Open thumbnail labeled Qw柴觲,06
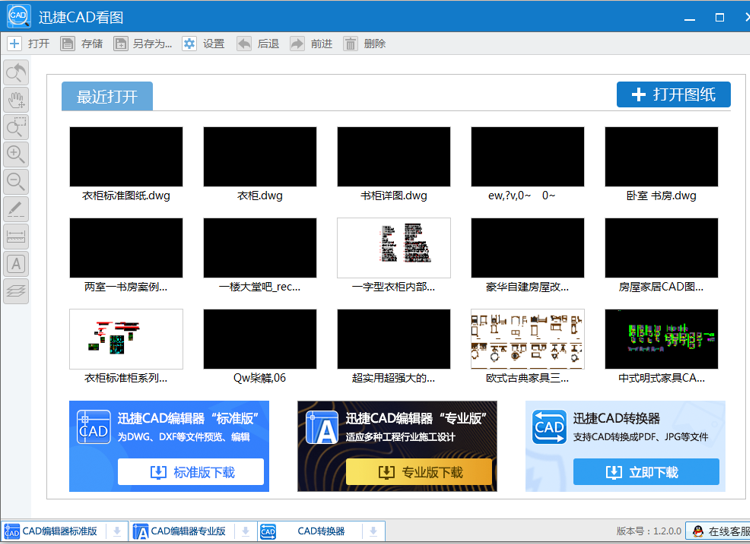The width and height of the screenshot is (750, 544). [260, 339]
